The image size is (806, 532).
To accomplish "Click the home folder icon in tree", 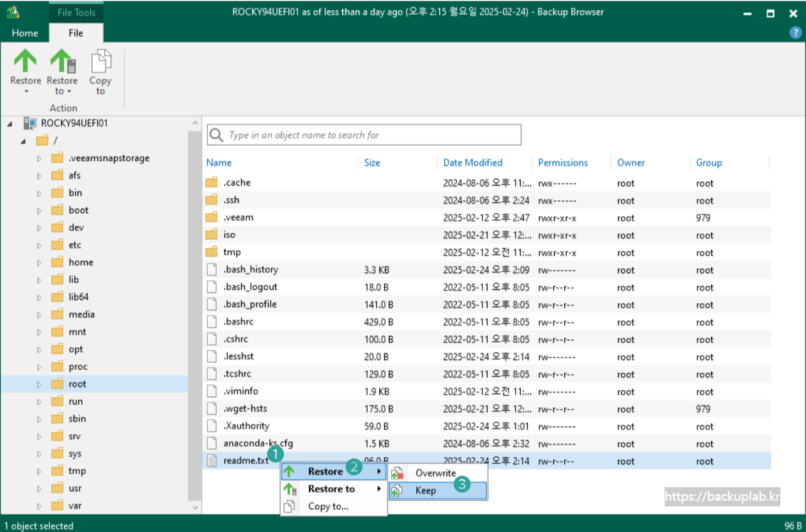I will coord(58,262).
